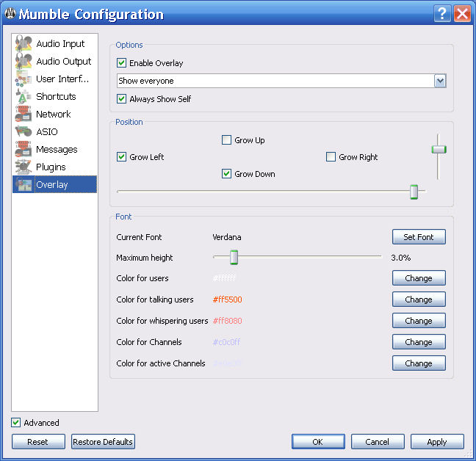Screen dimensions: 476x461
Task: Open the Audio Input settings page
Action: point(60,43)
